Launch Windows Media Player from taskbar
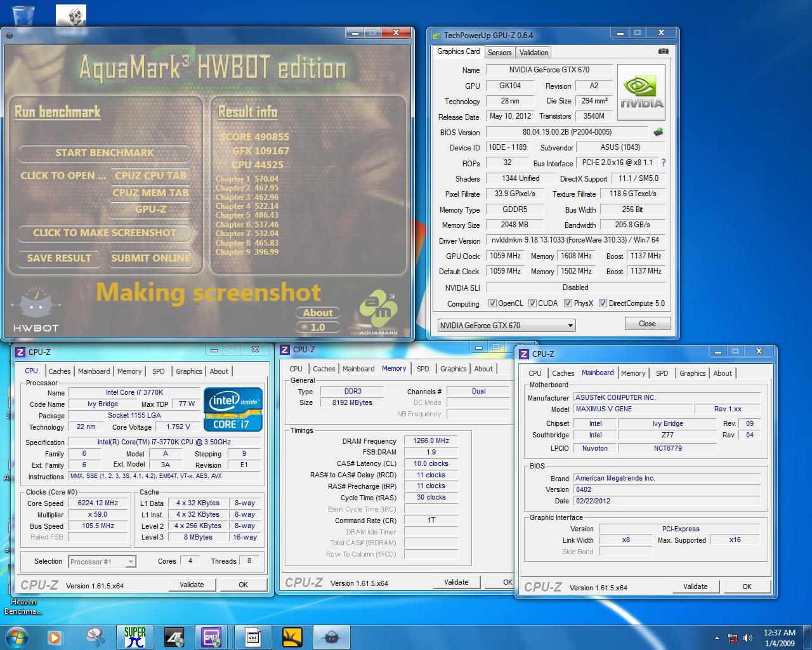 coord(55,637)
